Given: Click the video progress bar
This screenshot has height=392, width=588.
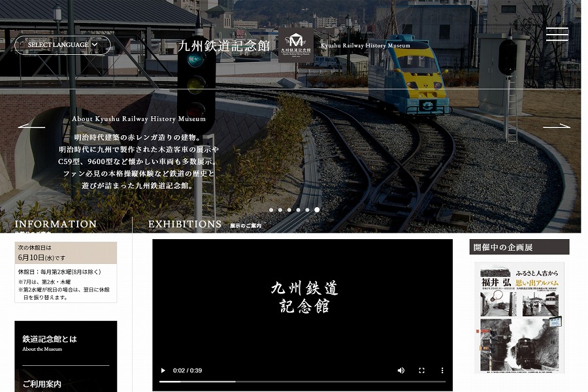Looking at the screenshot, I should click(x=302, y=382).
